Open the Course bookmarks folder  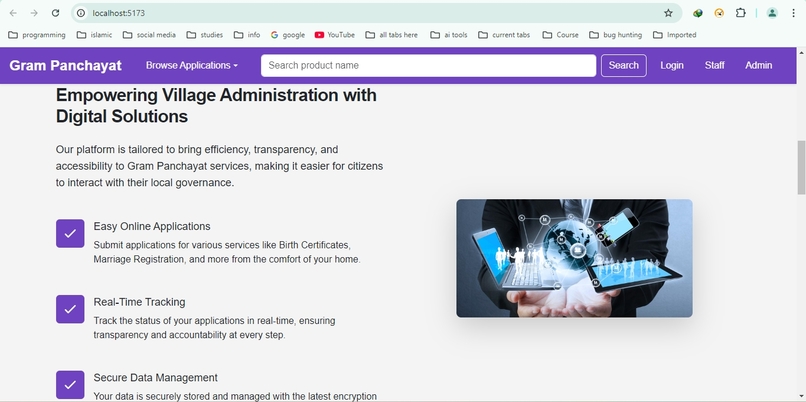tap(560, 35)
